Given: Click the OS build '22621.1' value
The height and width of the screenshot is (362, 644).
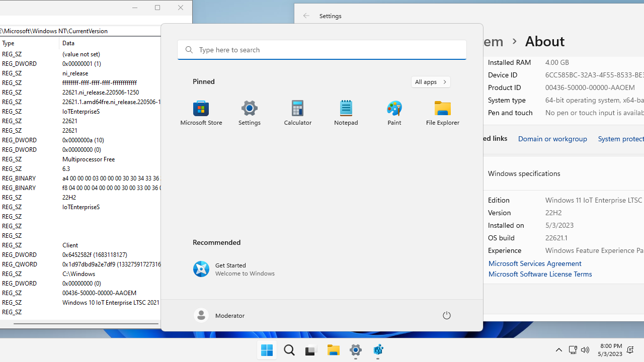Looking at the screenshot, I should (x=556, y=238).
